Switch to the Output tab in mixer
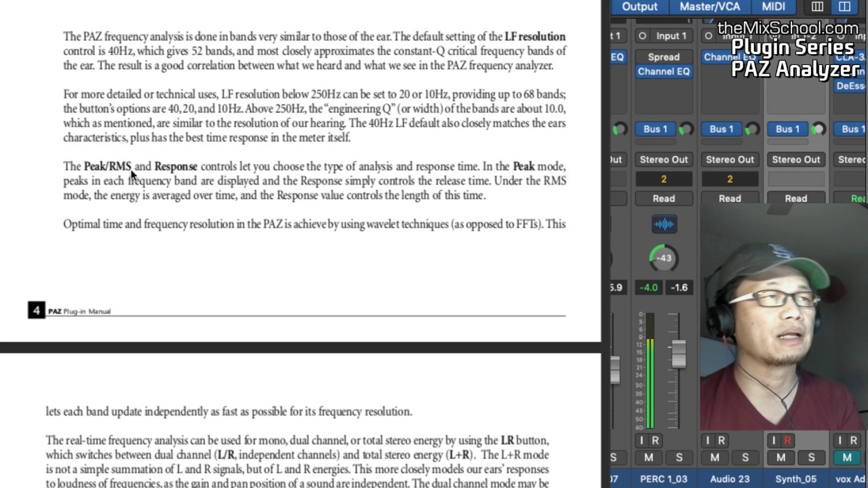The height and width of the screenshot is (488, 868). coord(639,7)
